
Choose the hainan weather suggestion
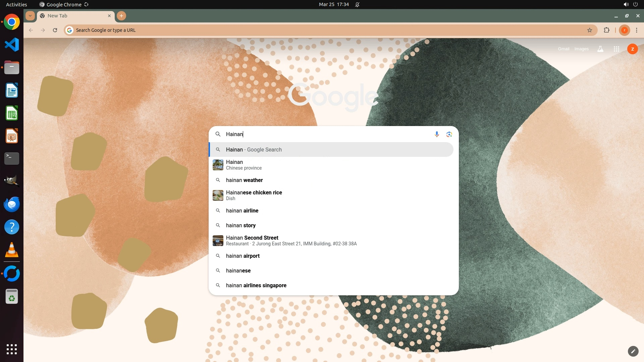click(244, 180)
